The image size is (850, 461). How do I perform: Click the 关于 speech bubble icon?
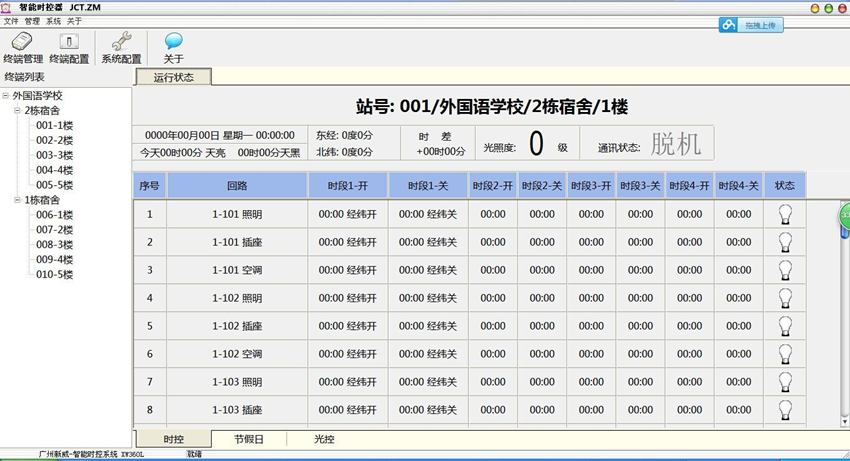click(173, 42)
